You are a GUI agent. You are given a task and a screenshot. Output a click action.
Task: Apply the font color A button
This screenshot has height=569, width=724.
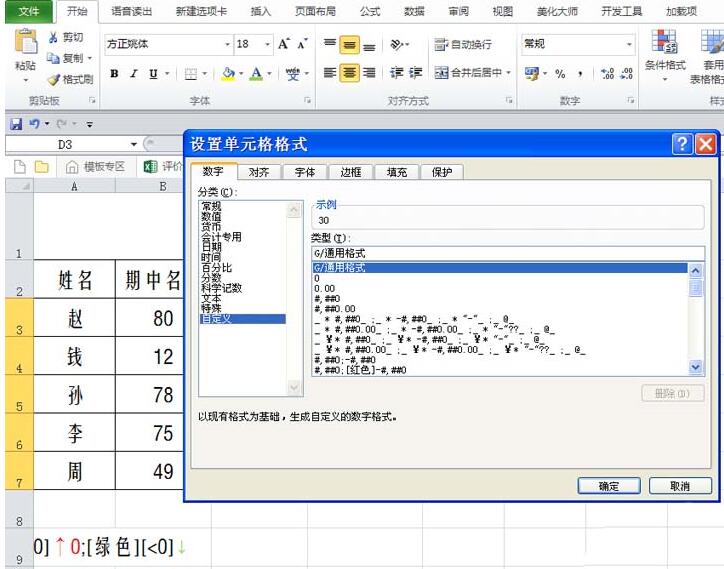[256, 73]
